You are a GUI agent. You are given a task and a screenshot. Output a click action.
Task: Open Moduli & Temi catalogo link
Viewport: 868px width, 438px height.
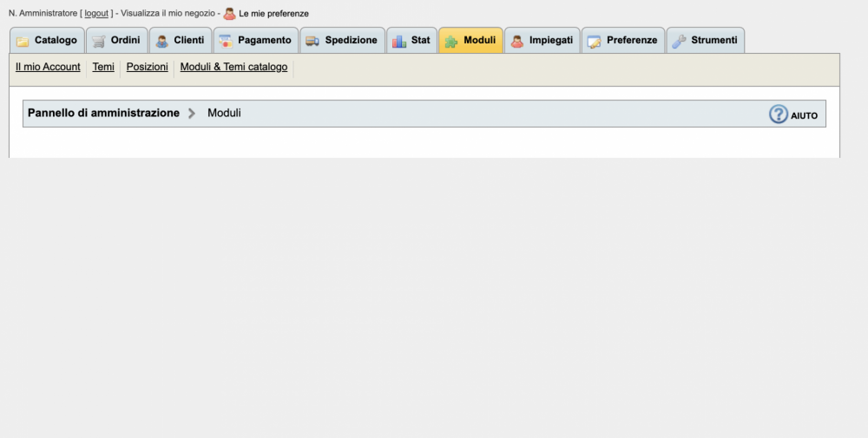pos(233,67)
